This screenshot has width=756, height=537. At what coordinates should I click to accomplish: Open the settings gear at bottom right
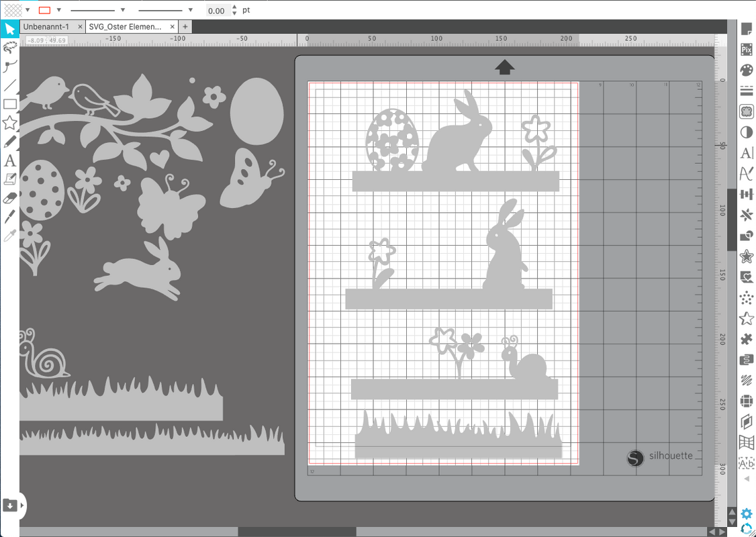click(746, 514)
